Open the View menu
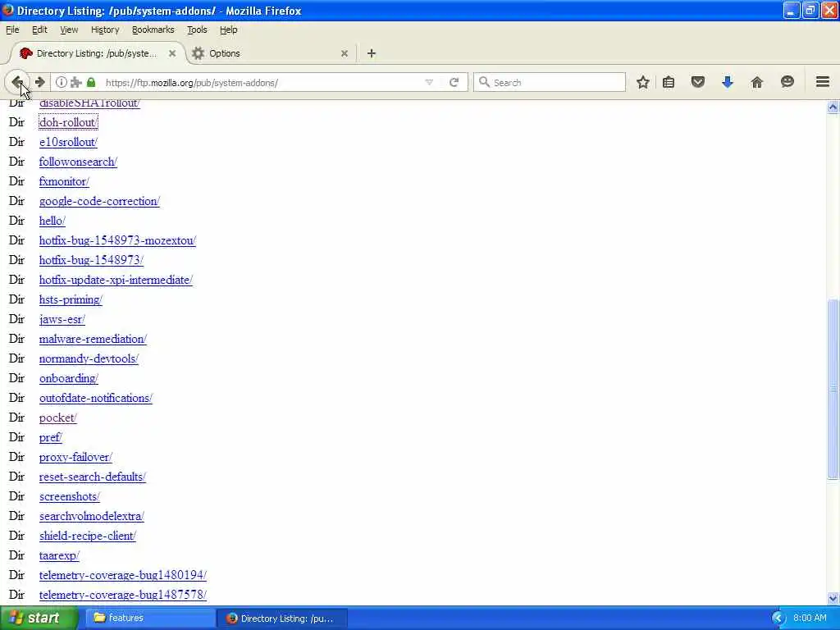This screenshot has width=840, height=630. (69, 30)
